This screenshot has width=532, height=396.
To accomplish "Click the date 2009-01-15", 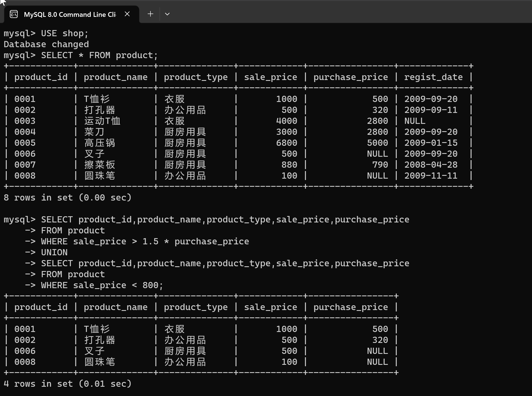I will point(431,143).
